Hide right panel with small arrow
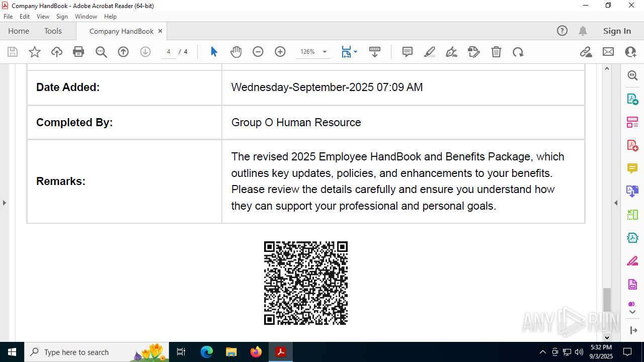 [x=616, y=203]
